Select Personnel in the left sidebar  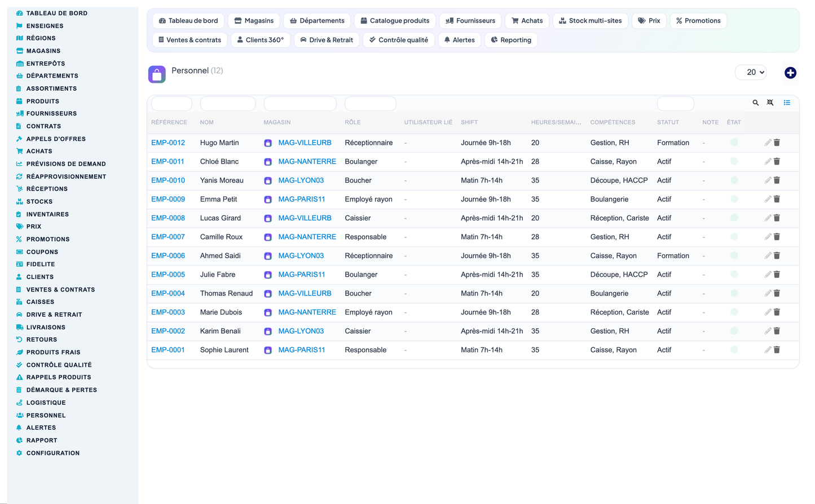click(x=46, y=415)
